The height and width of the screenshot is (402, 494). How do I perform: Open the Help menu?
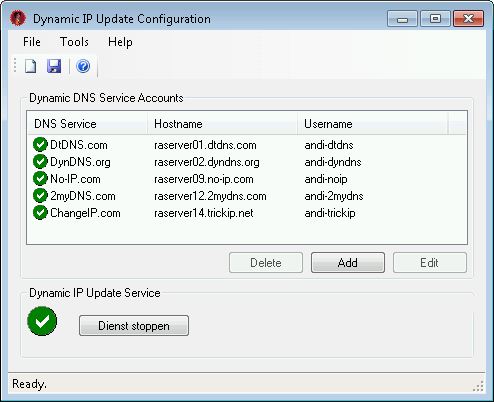(x=120, y=42)
